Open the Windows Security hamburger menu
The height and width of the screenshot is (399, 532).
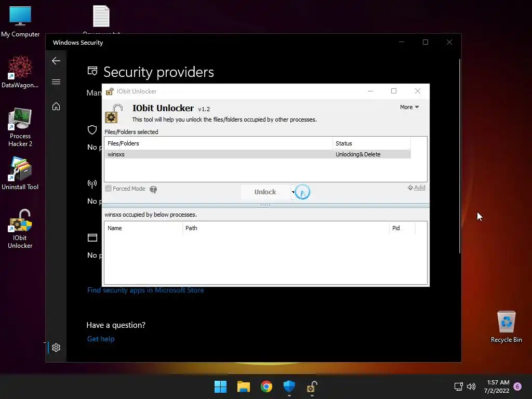56,82
